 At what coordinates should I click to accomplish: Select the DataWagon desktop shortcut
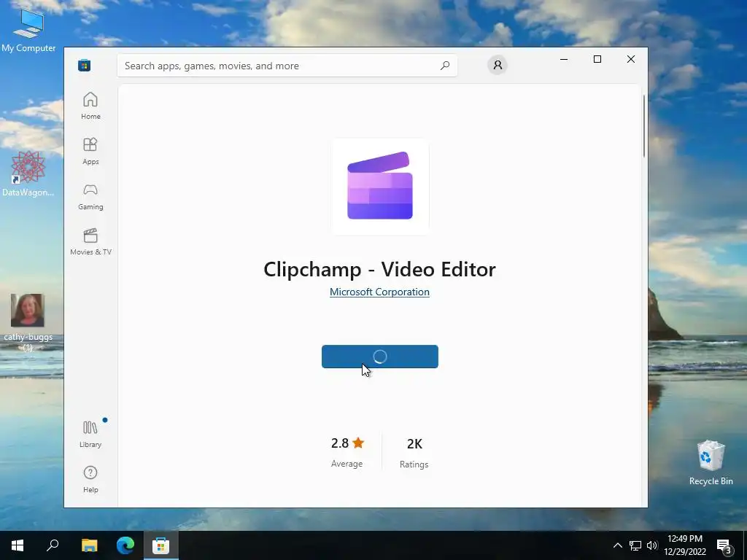[28, 174]
